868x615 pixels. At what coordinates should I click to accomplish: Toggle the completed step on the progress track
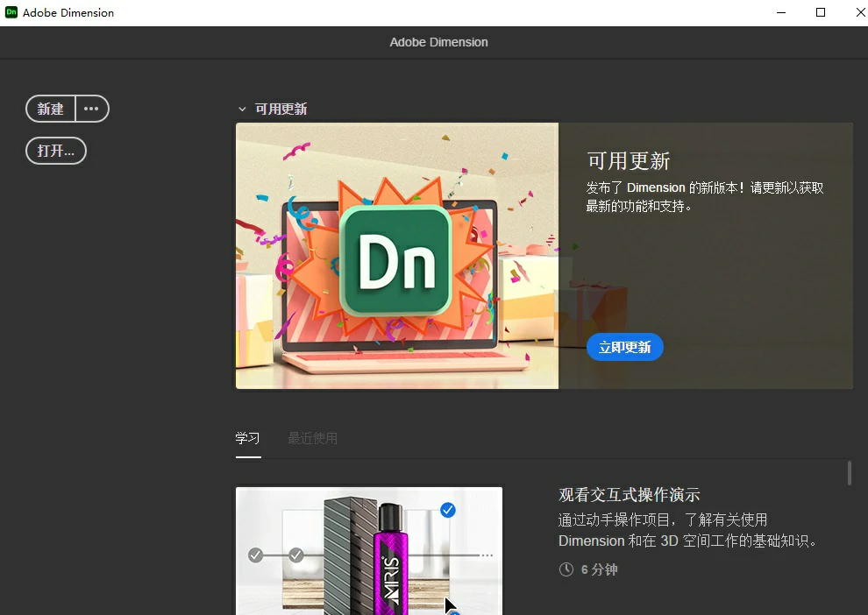254,555
